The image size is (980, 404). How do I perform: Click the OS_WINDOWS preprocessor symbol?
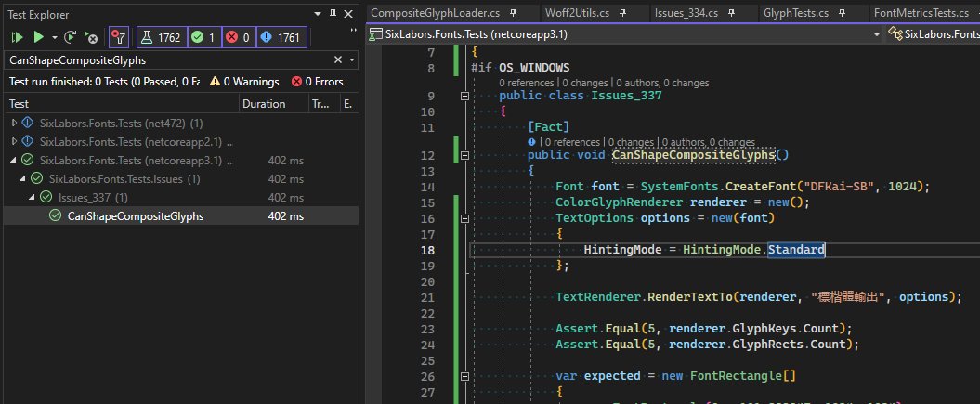pyautogui.click(x=534, y=68)
